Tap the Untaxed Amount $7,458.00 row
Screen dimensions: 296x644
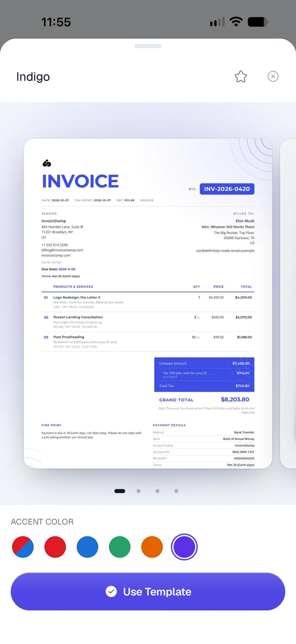point(204,363)
